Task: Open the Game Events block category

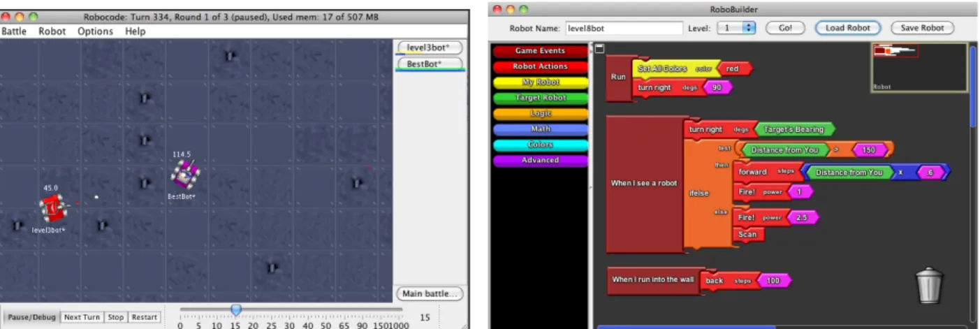Action: click(x=540, y=51)
